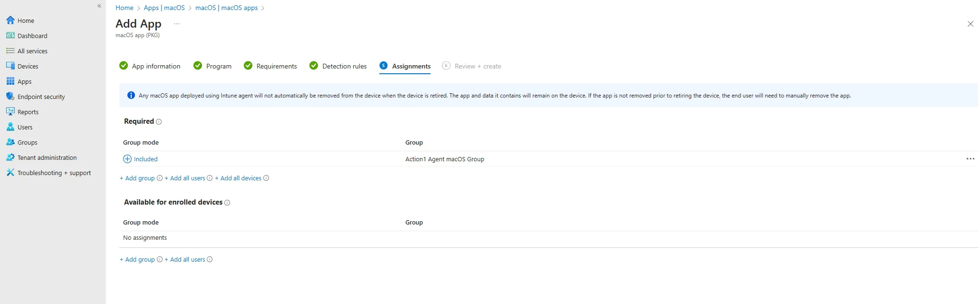Image resolution: width=980 pixels, height=304 pixels.
Task: Go to the Review + create step
Action: 471,66
